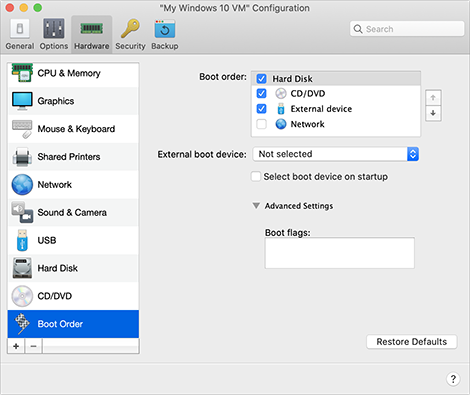This screenshot has width=470, height=395.
Task: Open help with the question mark button
Action: point(453,379)
